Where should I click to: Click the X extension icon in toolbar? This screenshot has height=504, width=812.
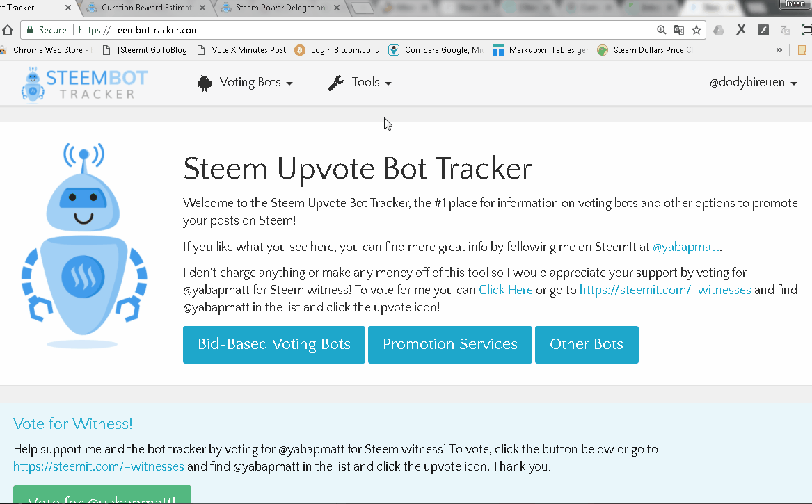[741, 30]
